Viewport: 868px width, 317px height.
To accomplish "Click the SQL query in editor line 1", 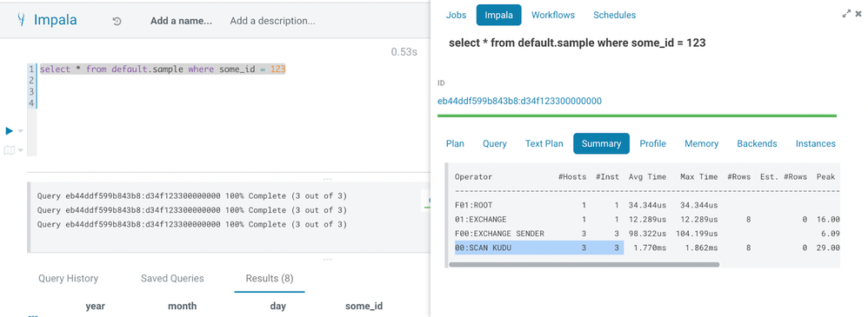I will pyautogui.click(x=162, y=69).
